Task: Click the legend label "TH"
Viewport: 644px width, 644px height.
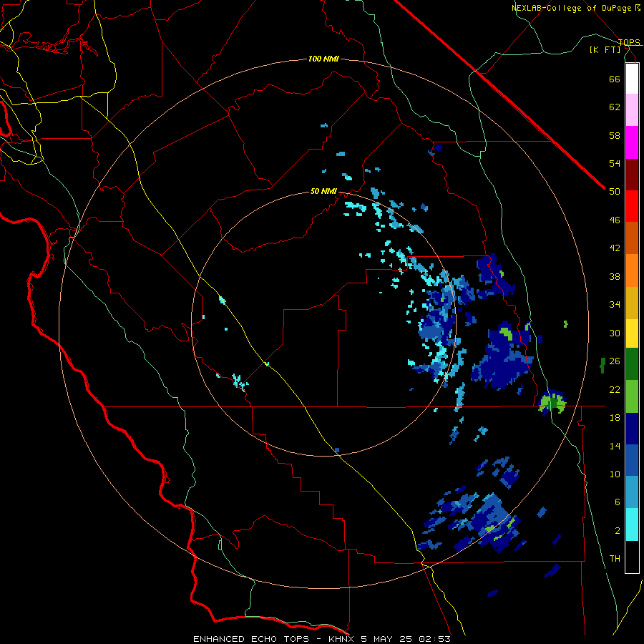Action: click(615, 559)
